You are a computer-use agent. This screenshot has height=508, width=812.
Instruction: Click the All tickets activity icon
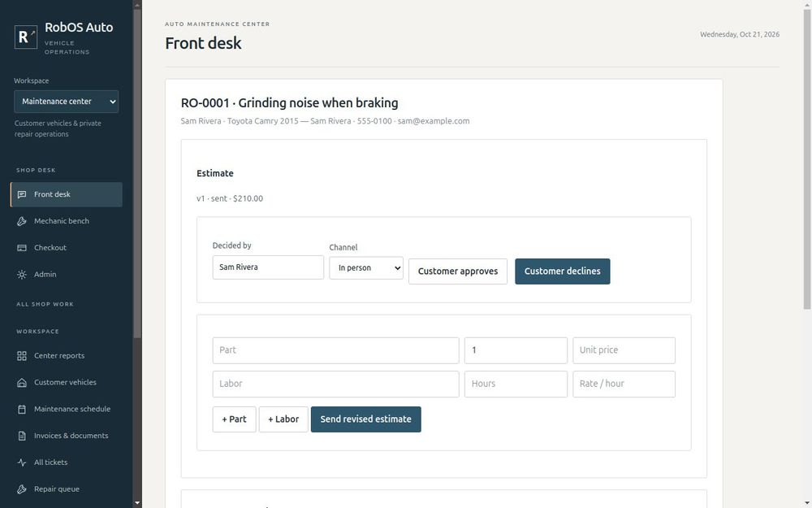coord(22,462)
